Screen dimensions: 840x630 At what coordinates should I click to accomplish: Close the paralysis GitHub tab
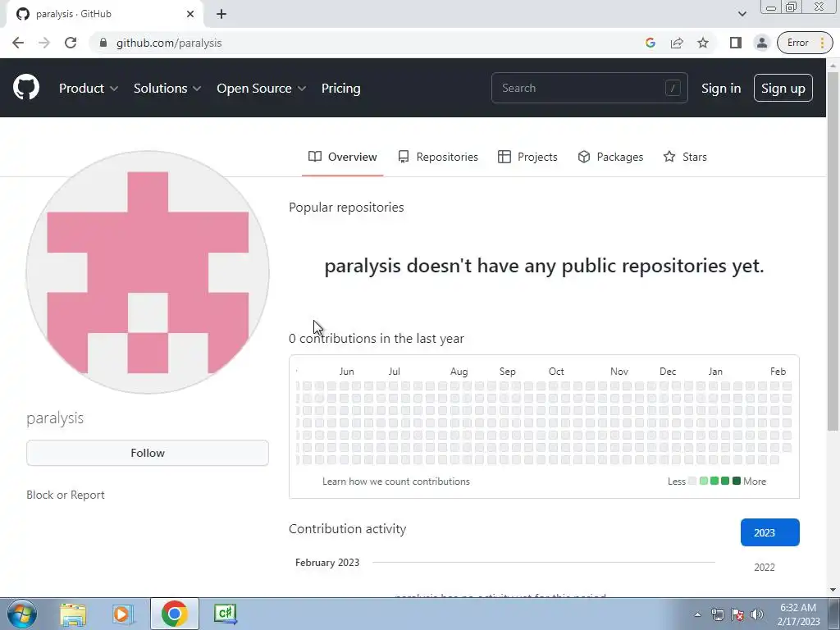point(189,14)
